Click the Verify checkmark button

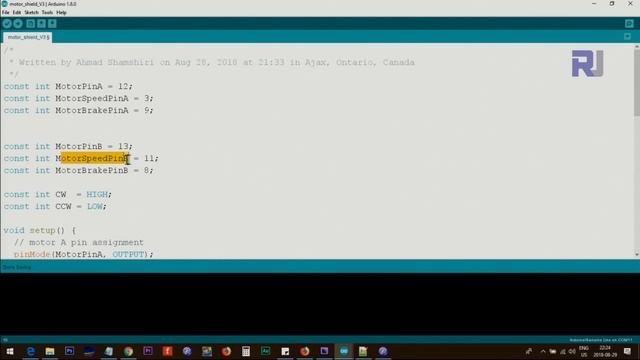click(7, 24)
